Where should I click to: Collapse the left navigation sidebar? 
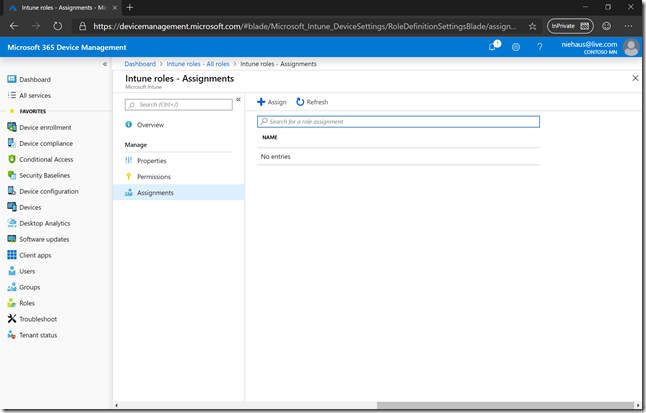pos(105,64)
